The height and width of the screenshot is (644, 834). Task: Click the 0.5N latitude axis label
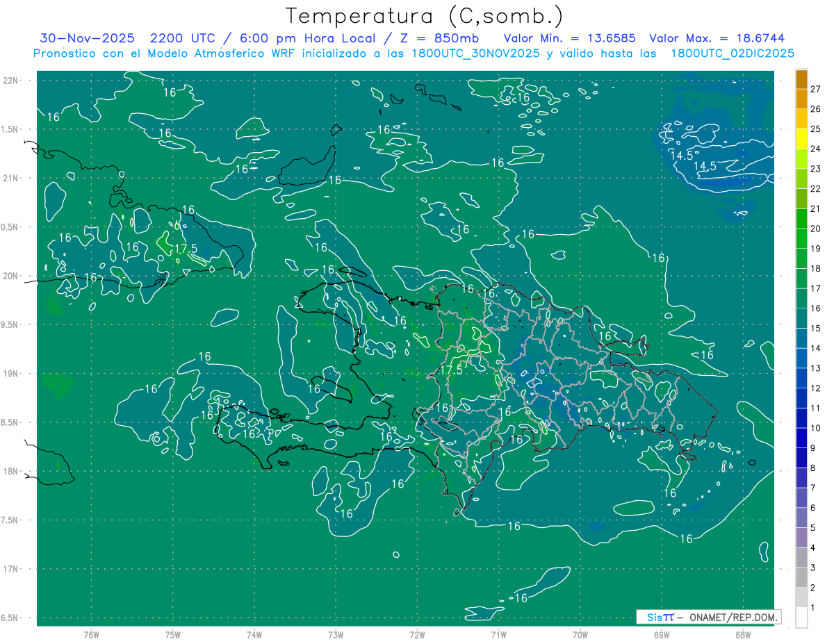10,227
